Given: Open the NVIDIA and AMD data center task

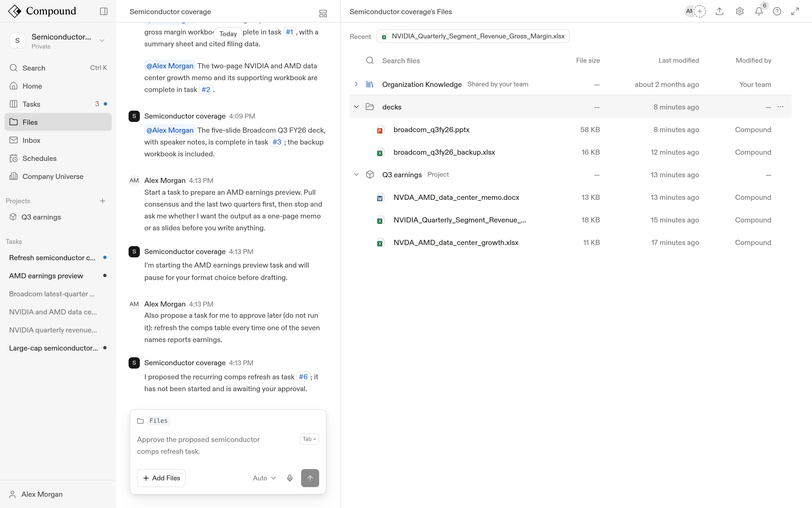Looking at the screenshot, I should [x=58, y=312].
